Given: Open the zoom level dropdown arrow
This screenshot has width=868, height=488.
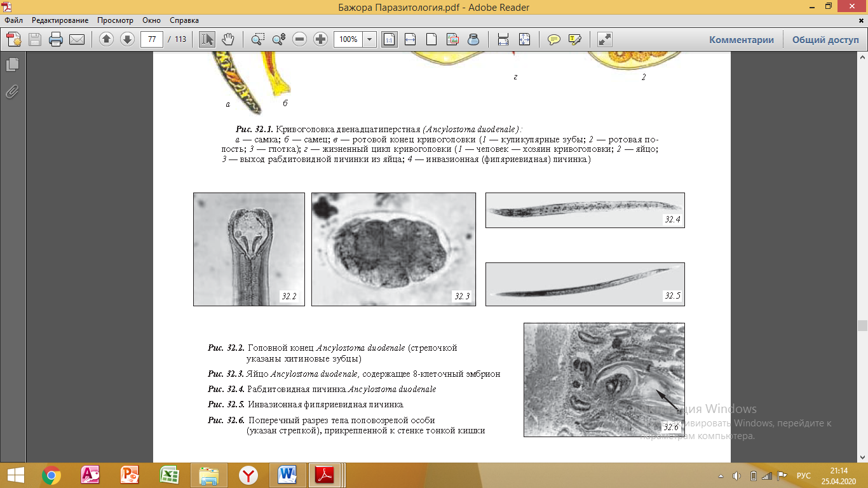Looking at the screenshot, I should [369, 39].
